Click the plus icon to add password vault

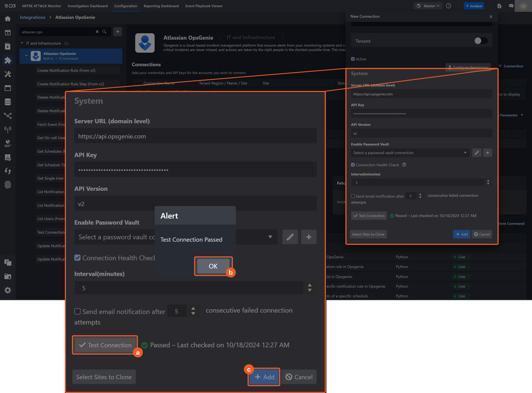click(309, 237)
